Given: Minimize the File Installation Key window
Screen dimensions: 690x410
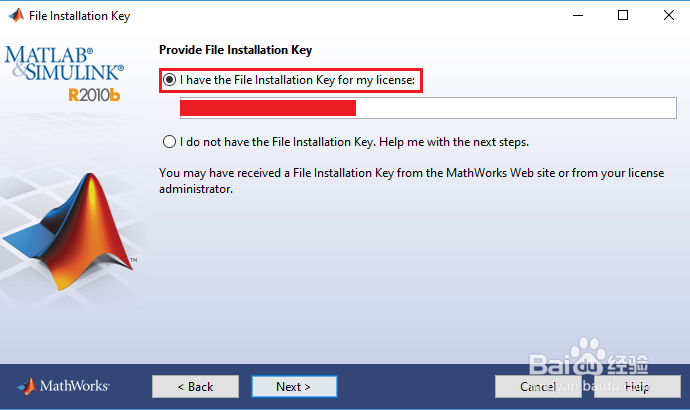Looking at the screenshot, I should click(577, 16).
